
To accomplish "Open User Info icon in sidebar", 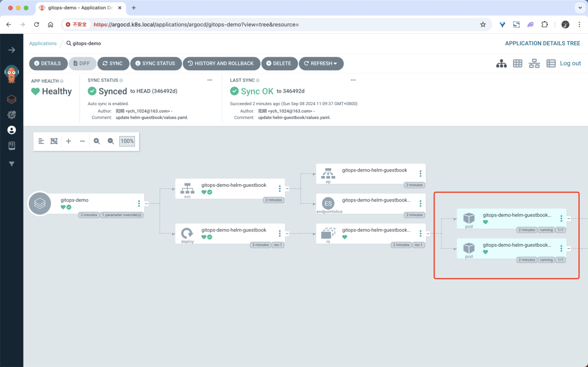I will (11, 130).
